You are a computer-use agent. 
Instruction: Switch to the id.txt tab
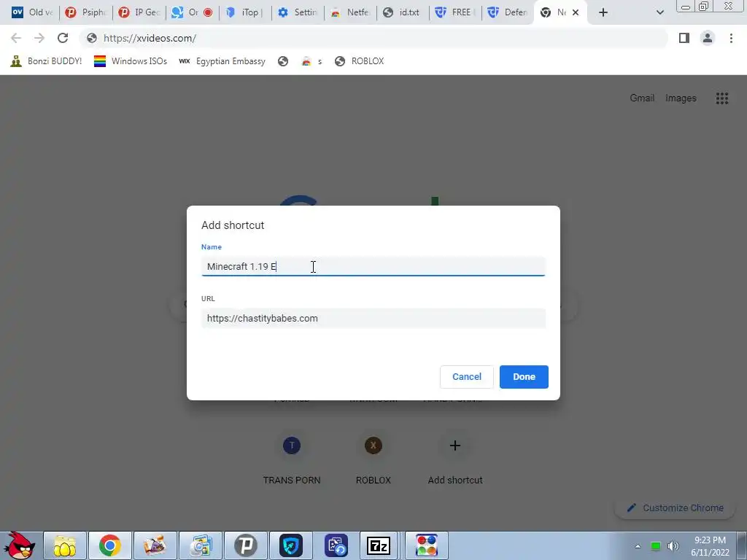pos(403,12)
